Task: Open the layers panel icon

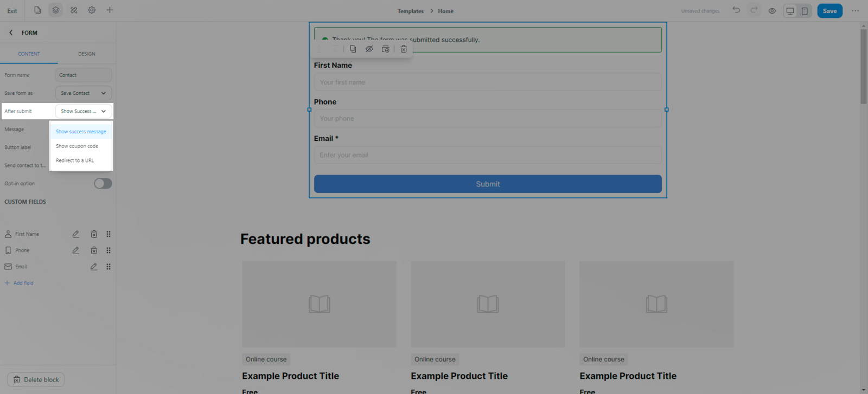Action: click(x=55, y=10)
